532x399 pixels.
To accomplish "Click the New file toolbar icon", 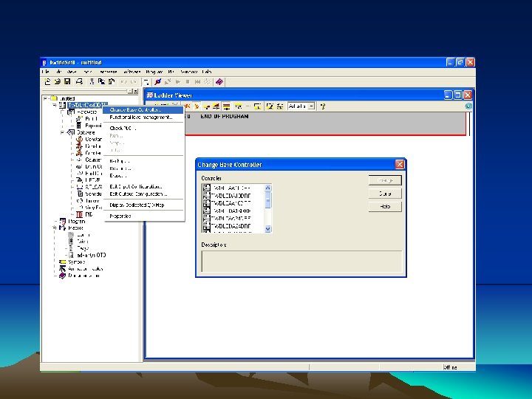I will click(47, 81).
